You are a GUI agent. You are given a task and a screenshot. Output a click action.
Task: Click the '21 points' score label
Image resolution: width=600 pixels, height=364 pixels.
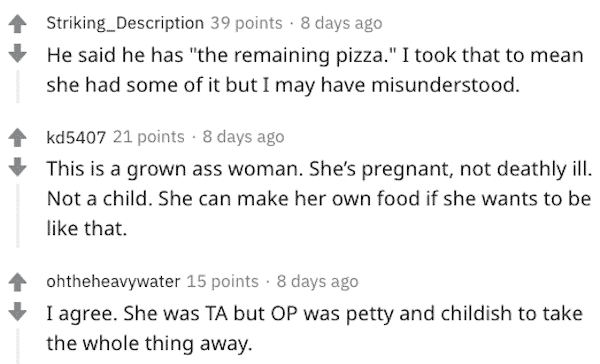[148, 137]
